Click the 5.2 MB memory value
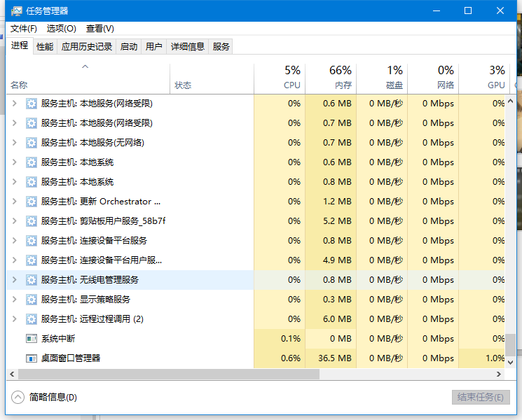The height and width of the screenshot is (420, 522). pyautogui.click(x=337, y=221)
